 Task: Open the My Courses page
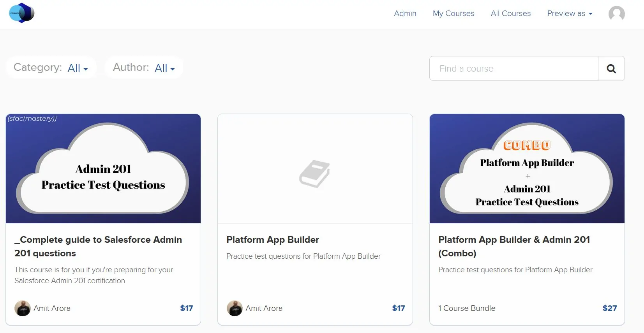pyautogui.click(x=453, y=14)
